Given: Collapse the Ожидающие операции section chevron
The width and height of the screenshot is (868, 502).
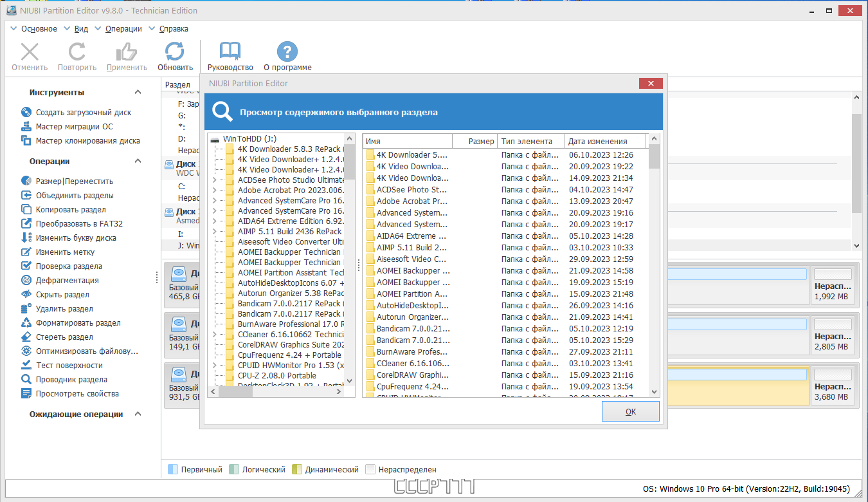Looking at the screenshot, I should click(138, 414).
